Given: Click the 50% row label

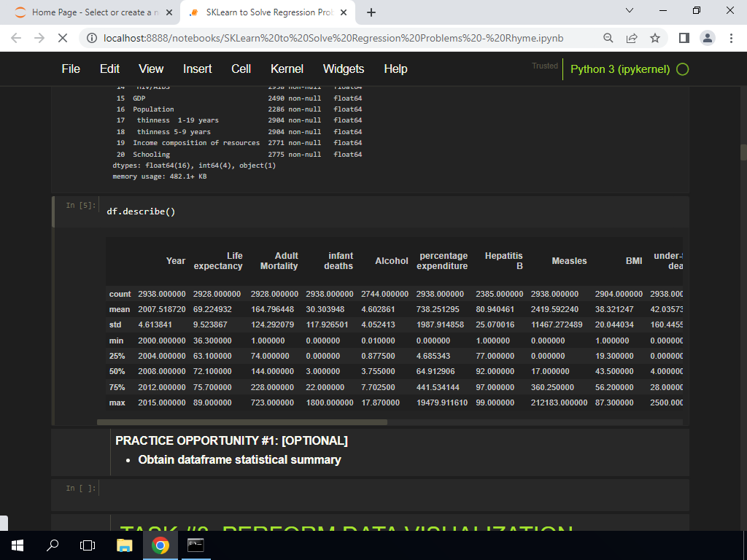Looking at the screenshot, I should [x=117, y=371].
